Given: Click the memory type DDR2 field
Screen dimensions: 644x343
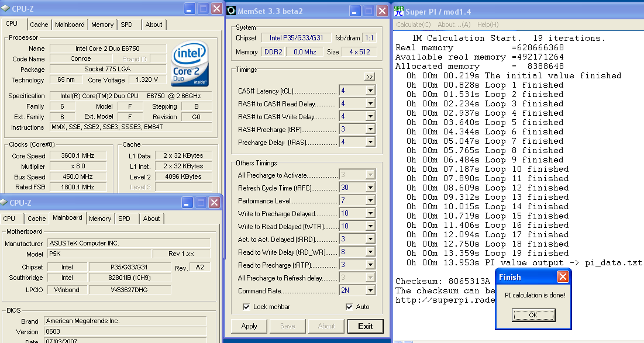Looking at the screenshot, I should click(273, 51).
